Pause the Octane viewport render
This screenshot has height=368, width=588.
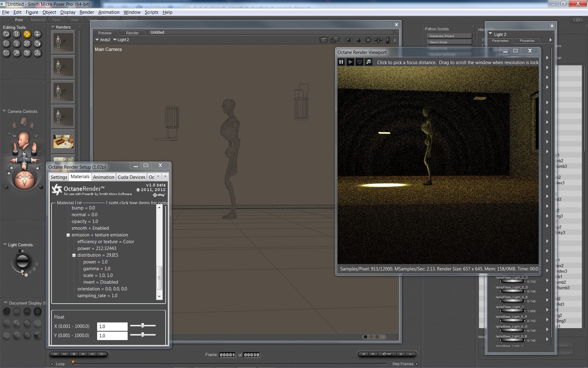pyautogui.click(x=341, y=62)
